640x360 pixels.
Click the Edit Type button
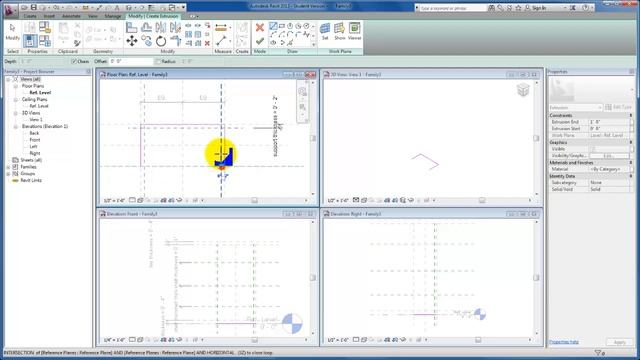[619, 107]
